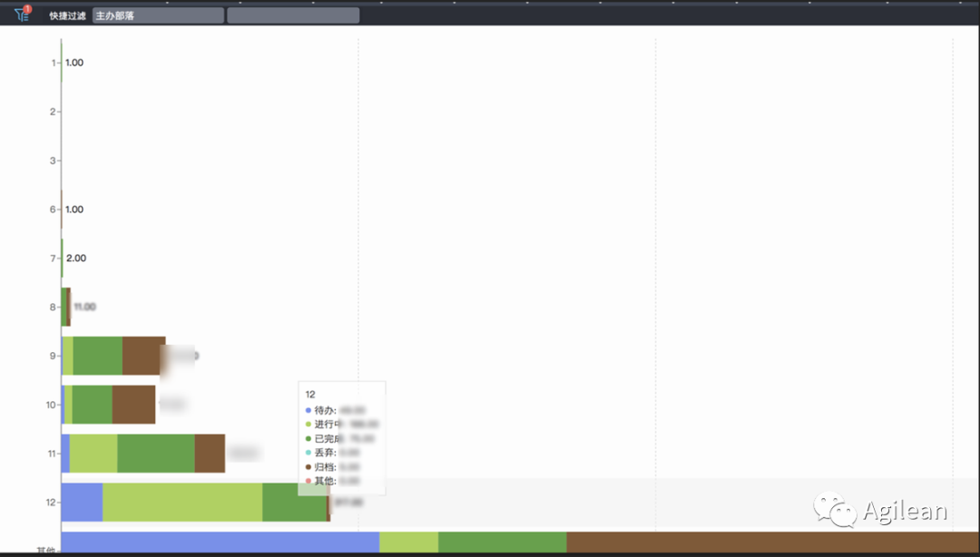The width and height of the screenshot is (980, 557).
Task: Click the 快捷过滤 label
Action: point(67,15)
